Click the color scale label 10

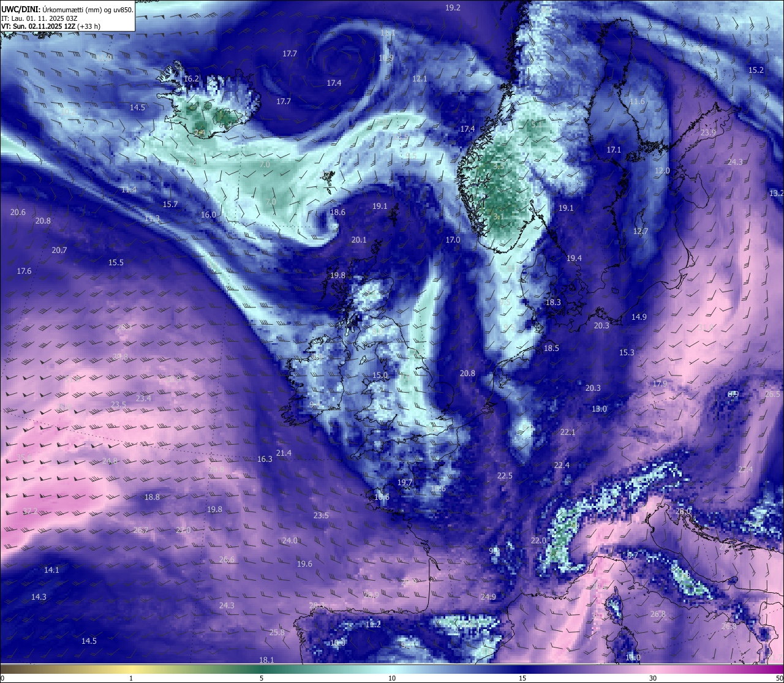tap(392, 678)
